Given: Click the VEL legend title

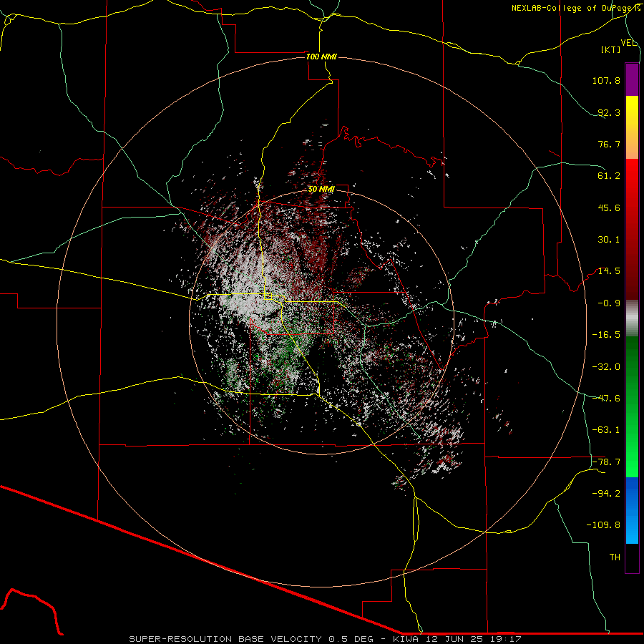Looking at the screenshot, I should (629, 43).
